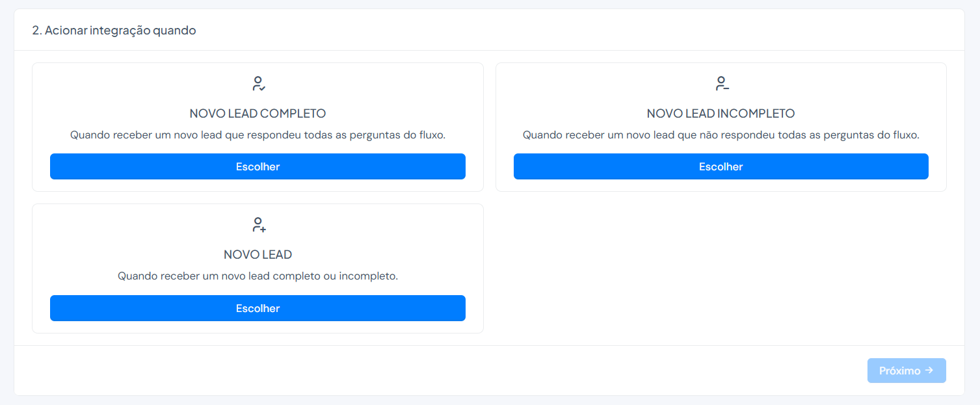
Task: Choose the NOVO LEAD trigger button
Action: (258, 308)
